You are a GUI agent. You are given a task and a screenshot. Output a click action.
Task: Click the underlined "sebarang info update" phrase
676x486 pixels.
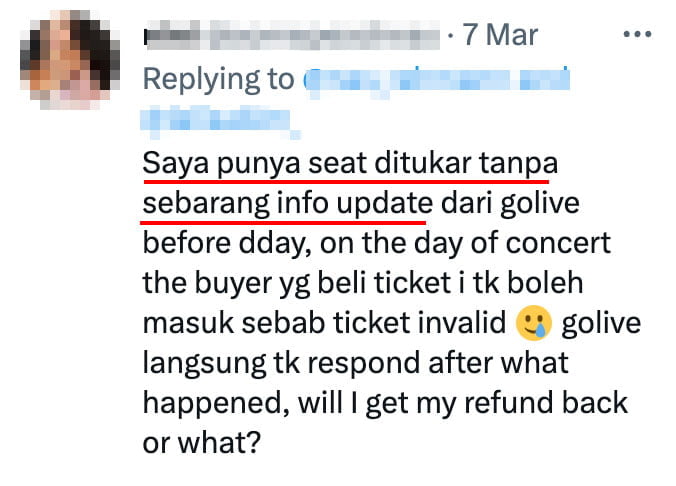coord(288,204)
